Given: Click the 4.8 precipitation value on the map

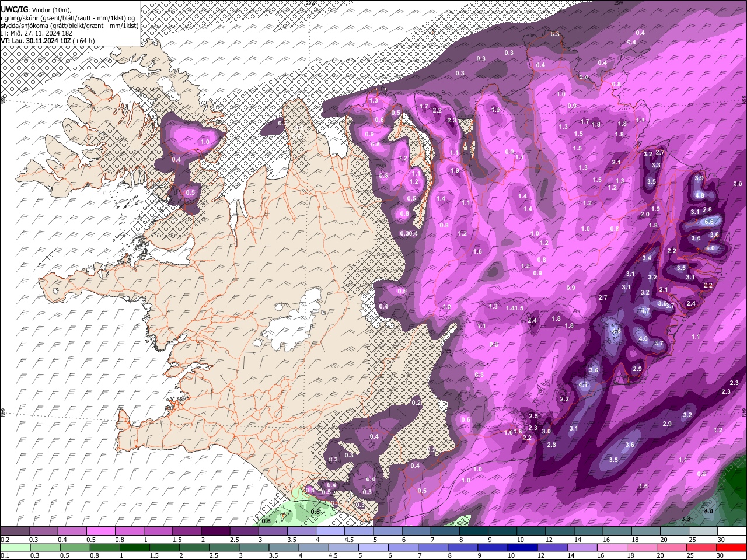Looking at the screenshot, I should pyautogui.click(x=700, y=195).
